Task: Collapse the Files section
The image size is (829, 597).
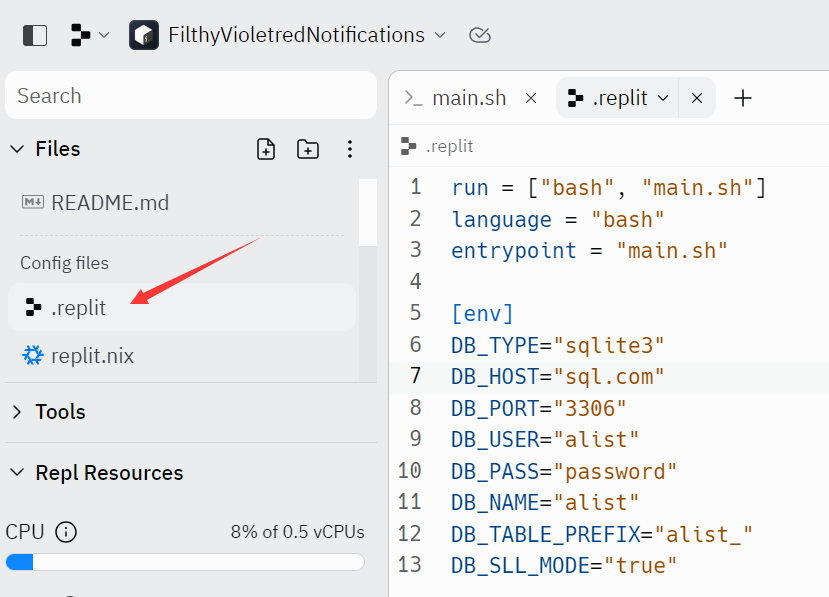Action: point(17,149)
